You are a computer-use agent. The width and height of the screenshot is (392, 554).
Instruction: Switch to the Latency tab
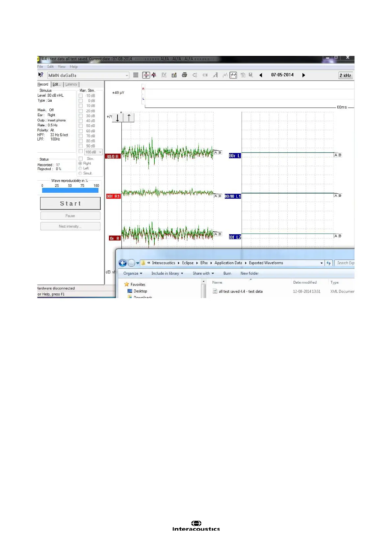tap(71, 85)
